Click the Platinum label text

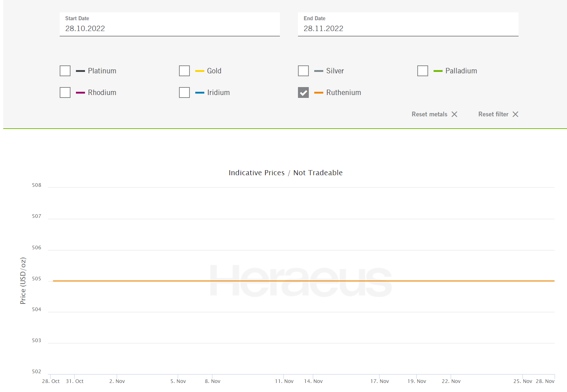102,71
